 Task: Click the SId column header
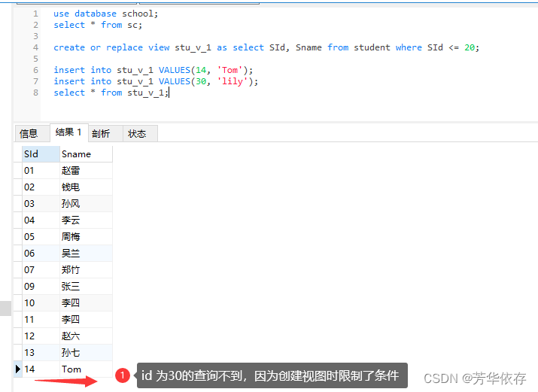(x=41, y=154)
